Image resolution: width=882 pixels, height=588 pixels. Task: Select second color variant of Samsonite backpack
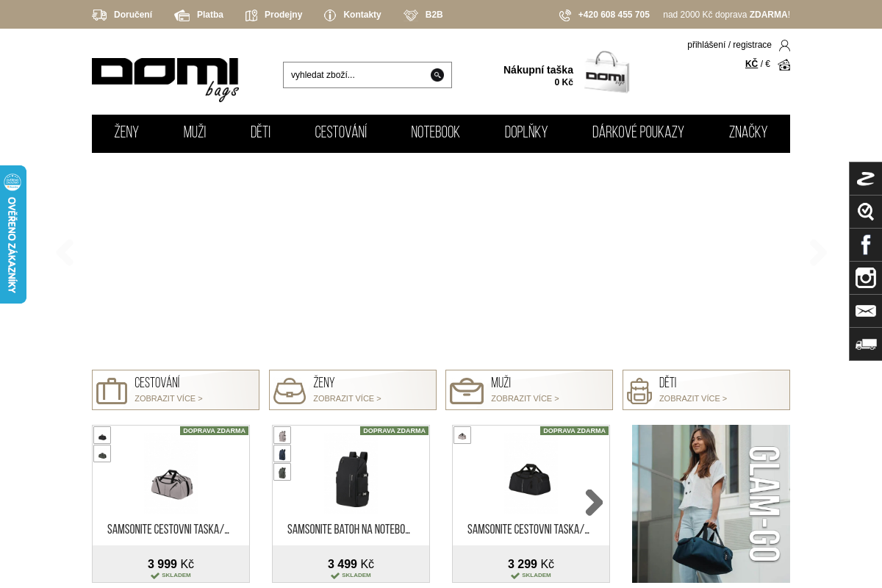pos(282,454)
